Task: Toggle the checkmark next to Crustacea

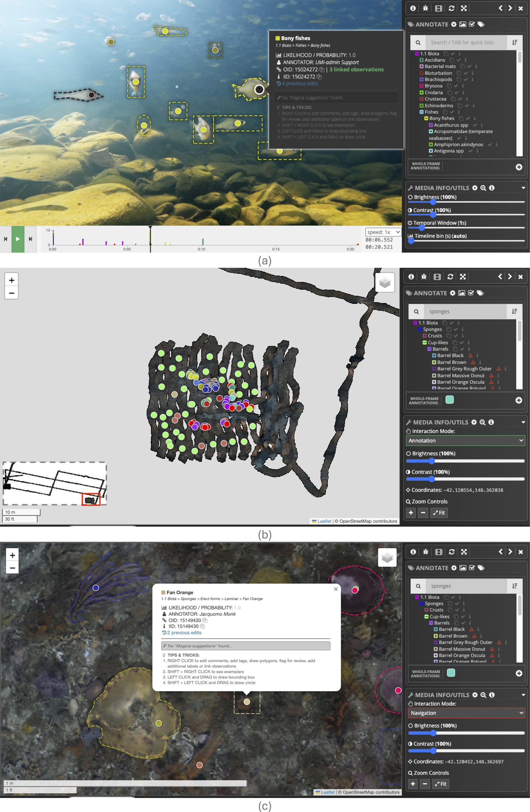Action: [460, 99]
